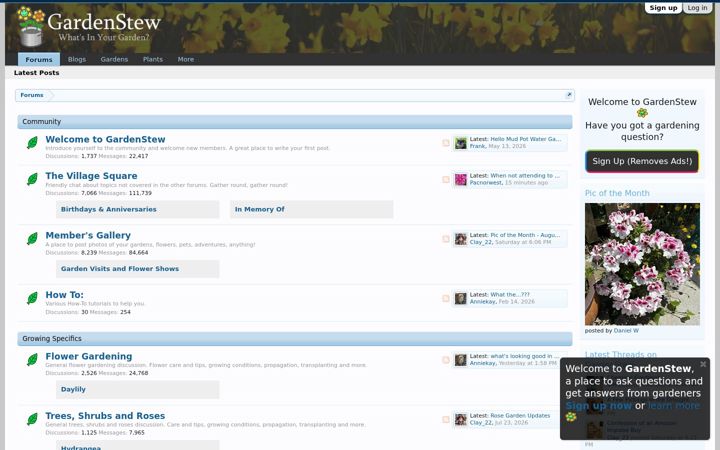720x450 pixels.
Task: Open the How To: forum
Action: [x=64, y=295]
